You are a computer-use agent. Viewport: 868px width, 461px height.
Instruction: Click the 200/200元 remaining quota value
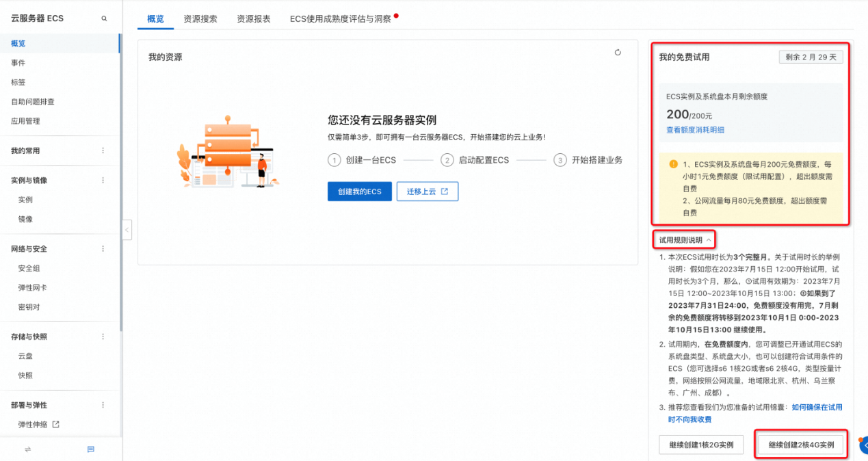(689, 115)
